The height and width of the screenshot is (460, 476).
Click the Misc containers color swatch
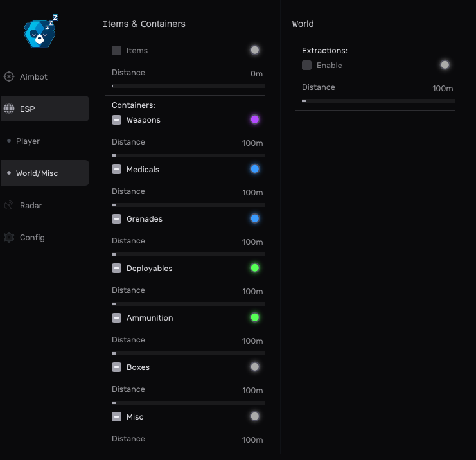255,416
